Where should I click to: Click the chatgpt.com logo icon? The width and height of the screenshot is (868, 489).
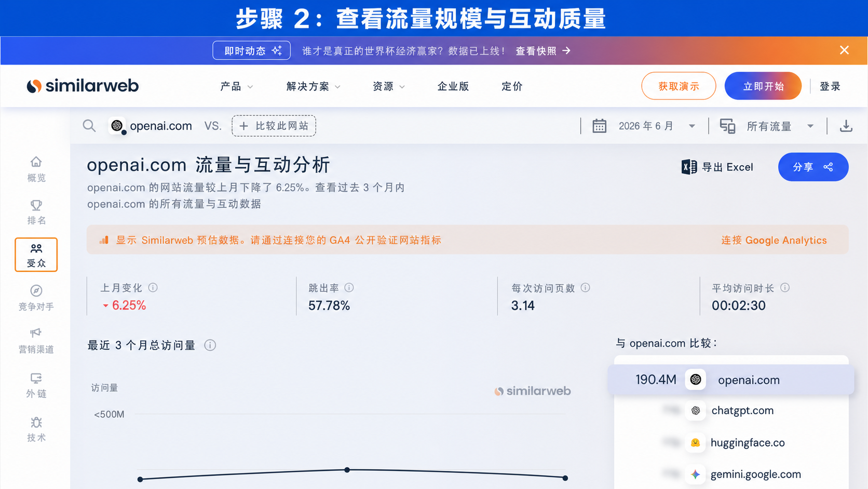click(x=695, y=411)
